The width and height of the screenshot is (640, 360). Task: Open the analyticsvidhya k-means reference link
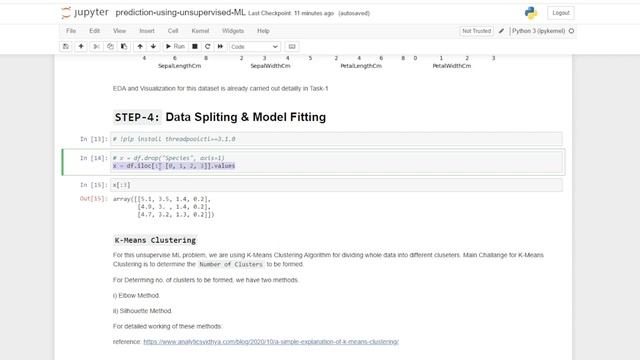point(271,342)
